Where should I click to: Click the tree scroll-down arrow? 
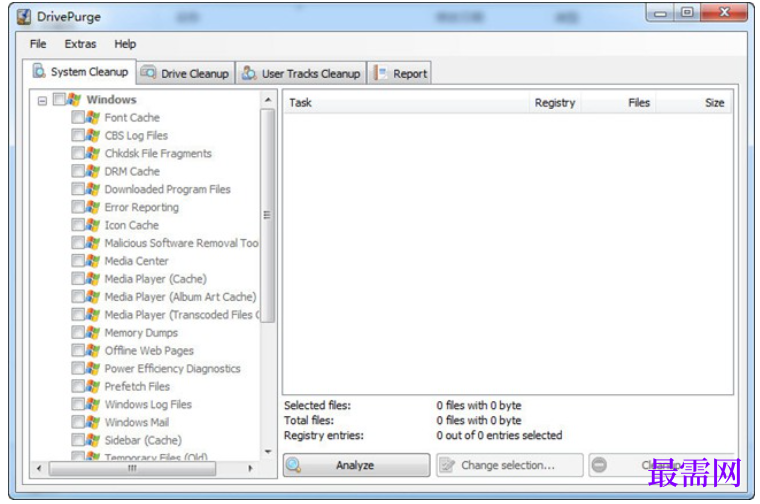[x=268, y=451]
